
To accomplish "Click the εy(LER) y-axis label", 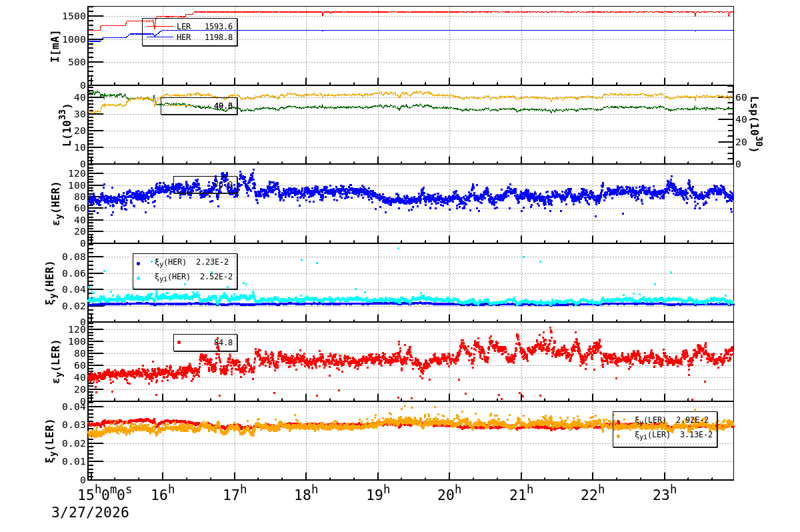I will click(56, 361).
